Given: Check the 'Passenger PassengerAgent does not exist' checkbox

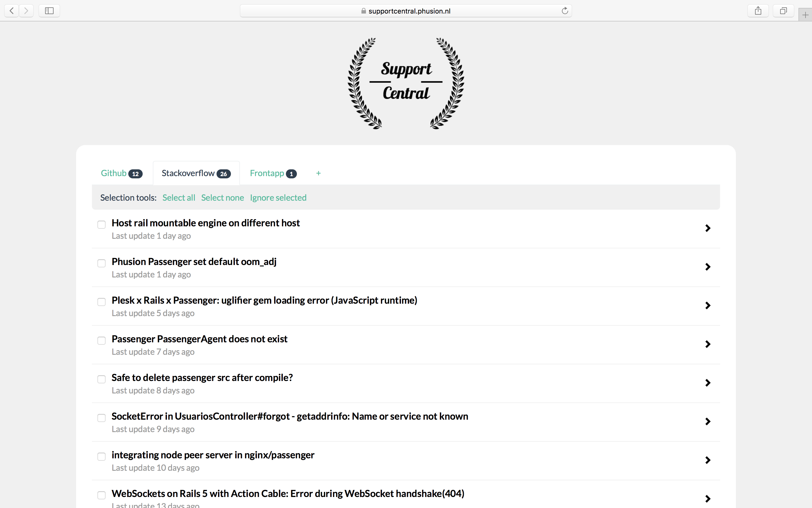Looking at the screenshot, I should [x=101, y=340].
